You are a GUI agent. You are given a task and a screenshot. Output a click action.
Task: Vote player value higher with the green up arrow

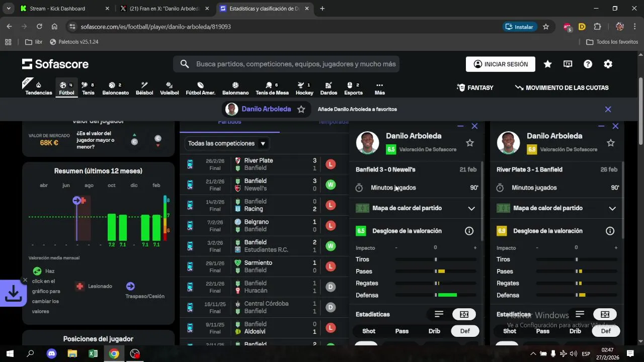click(134, 139)
